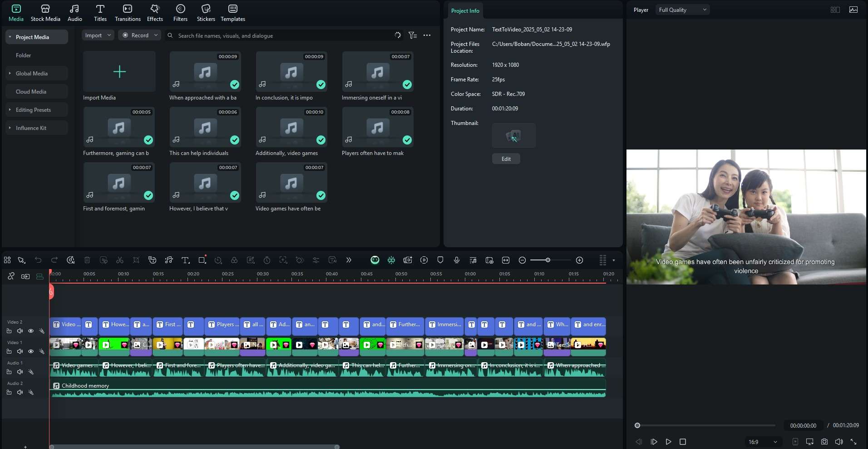This screenshot has width=868, height=449.
Task: Mute the Audio 1 track
Action: [x=20, y=372]
